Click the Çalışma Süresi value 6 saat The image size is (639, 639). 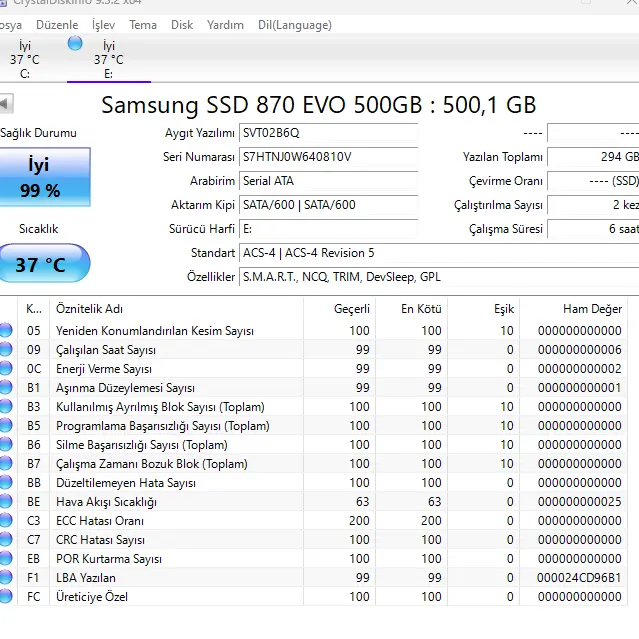click(593, 229)
